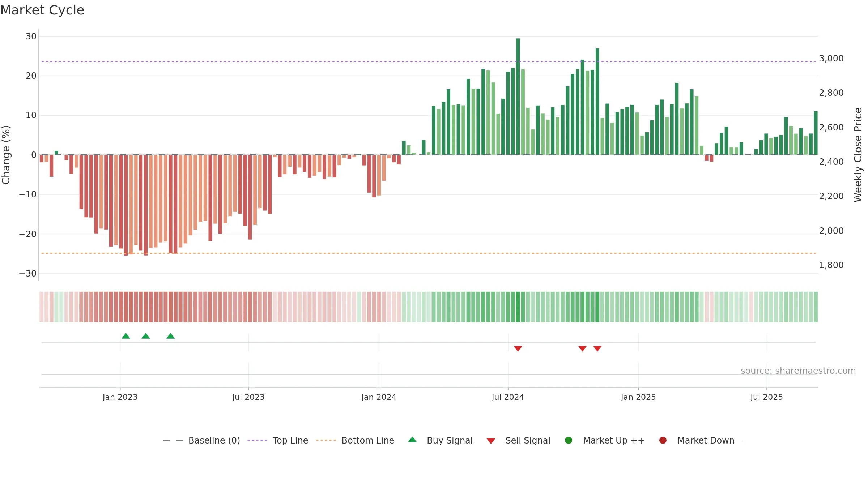Click the last heatmap cell at right end

tap(816, 307)
